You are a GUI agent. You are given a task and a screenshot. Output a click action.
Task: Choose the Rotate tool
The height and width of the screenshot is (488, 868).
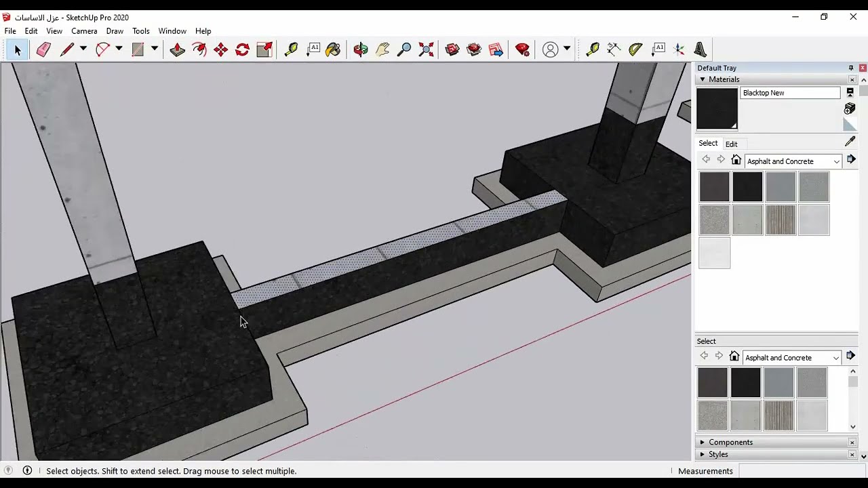pos(242,49)
